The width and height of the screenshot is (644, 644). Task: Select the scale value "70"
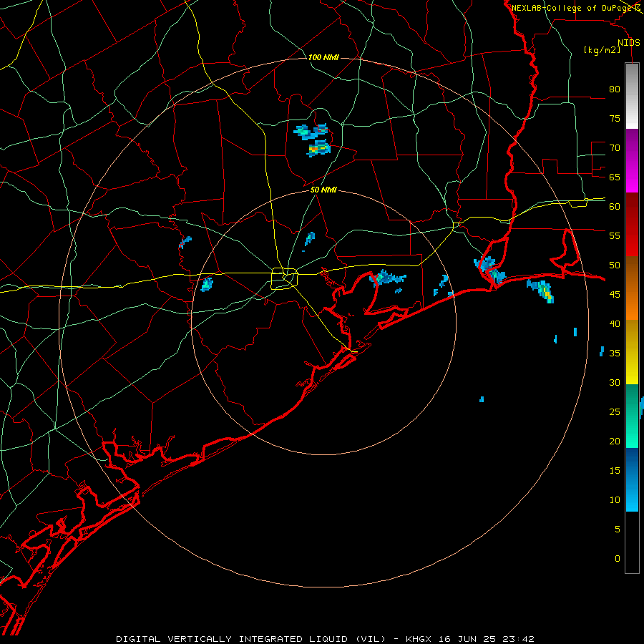pos(615,148)
